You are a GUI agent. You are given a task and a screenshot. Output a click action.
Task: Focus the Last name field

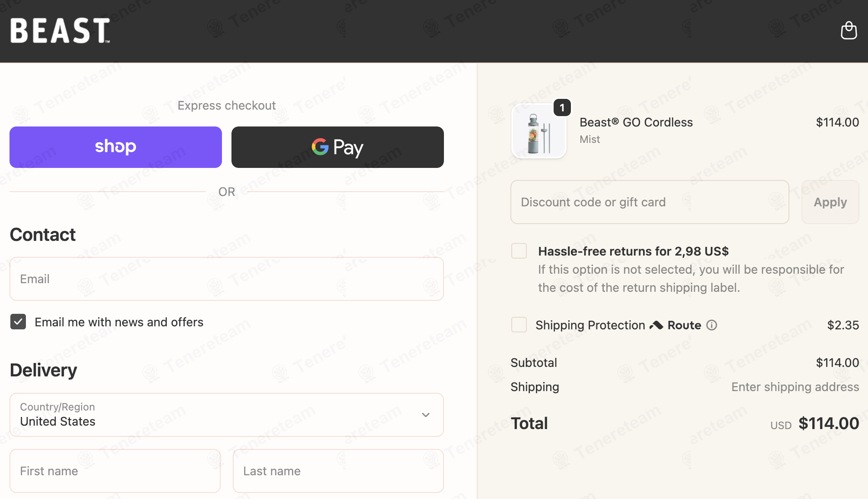click(x=338, y=471)
